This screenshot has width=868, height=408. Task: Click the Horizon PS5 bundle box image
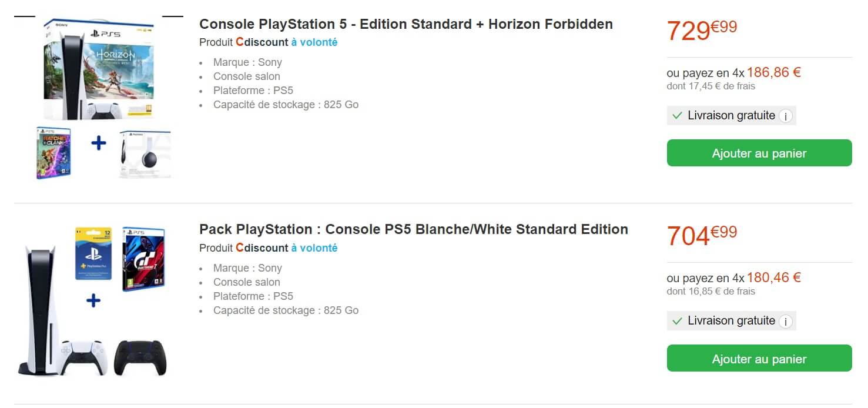tap(100, 69)
